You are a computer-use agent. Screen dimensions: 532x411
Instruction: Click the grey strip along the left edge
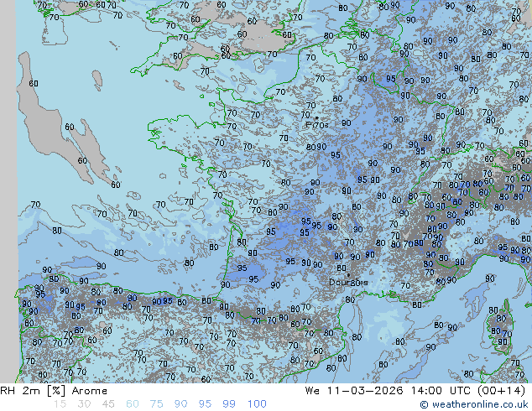[8, 193]
